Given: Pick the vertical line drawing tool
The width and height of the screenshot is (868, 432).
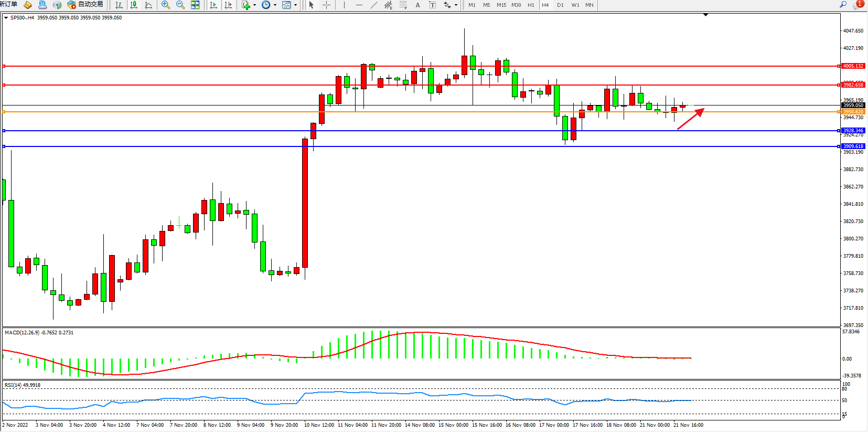Looking at the screenshot, I should 344,5.
